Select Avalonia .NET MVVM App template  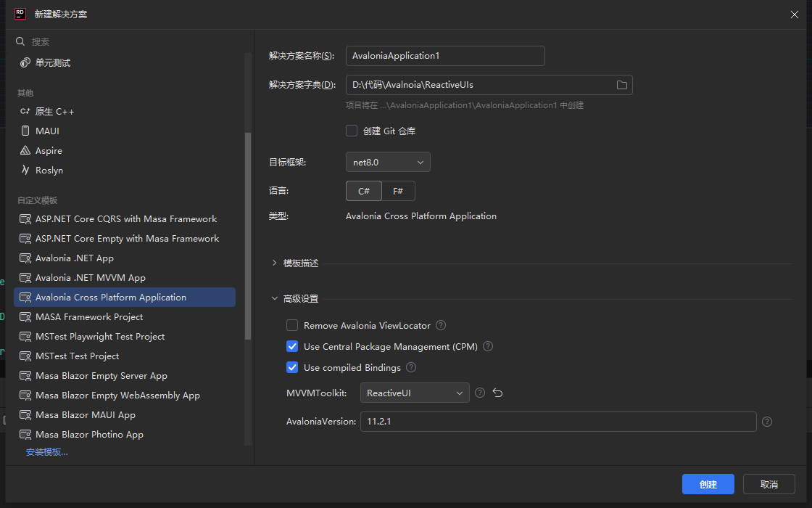(125, 278)
